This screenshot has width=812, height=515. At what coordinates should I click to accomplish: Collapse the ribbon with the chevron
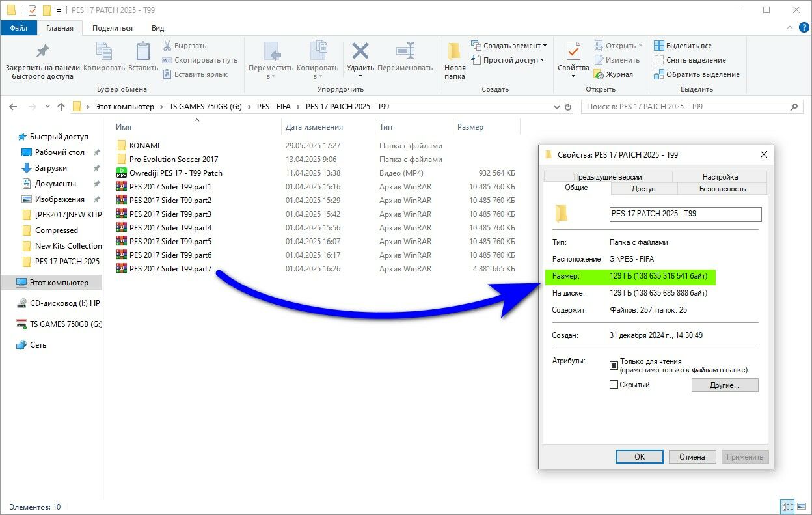tap(790, 27)
